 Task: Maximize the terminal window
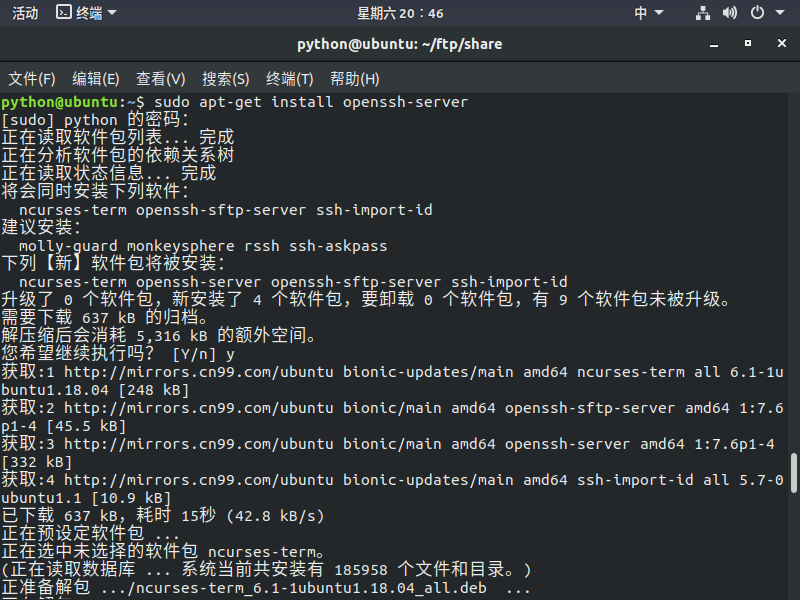[746, 44]
